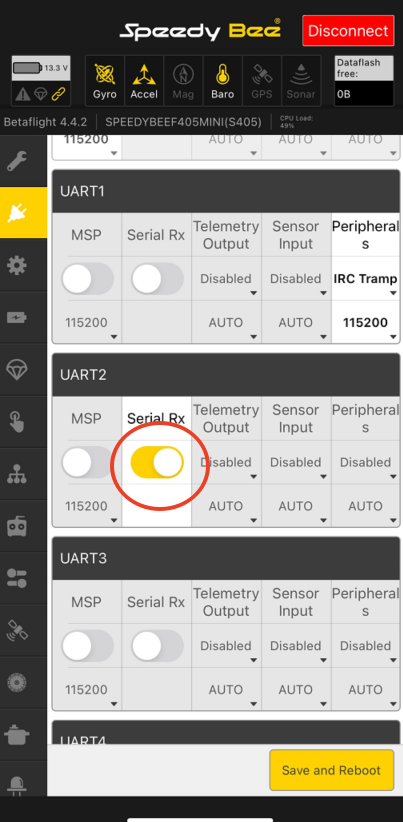Click the Save and Reboot button

pyautogui.click(x=331, y=770)
